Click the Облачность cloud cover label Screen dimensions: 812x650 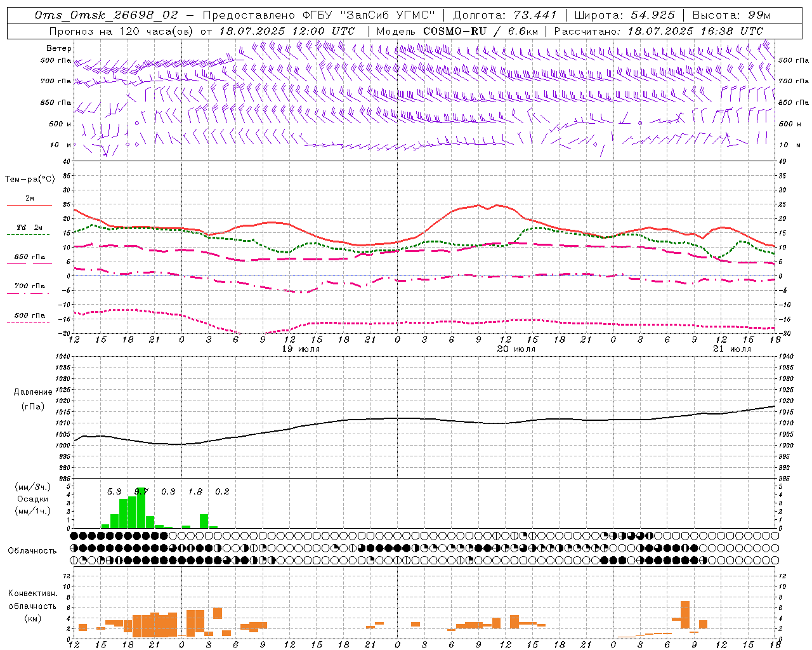(32, 550)
